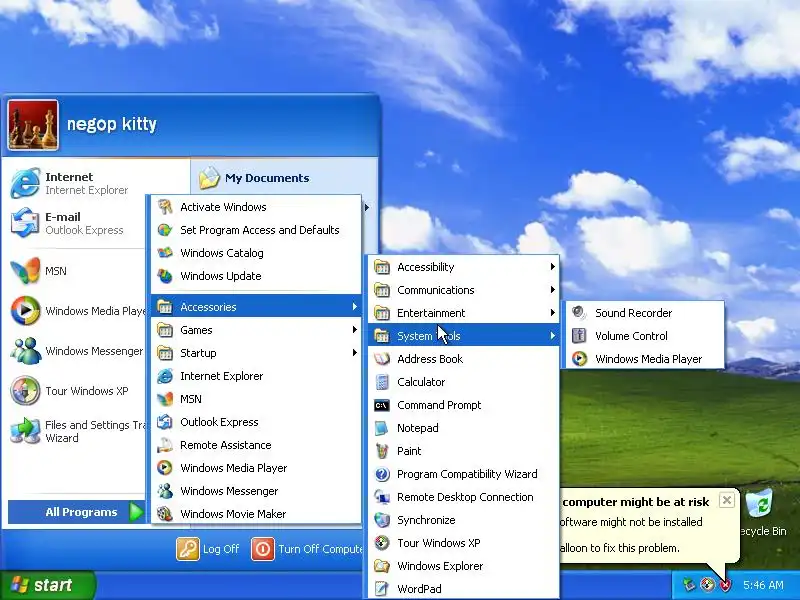Launch Windows Update
Image resolution: width=800 pixels, height=600 pixels.
[x=256, y=276]
